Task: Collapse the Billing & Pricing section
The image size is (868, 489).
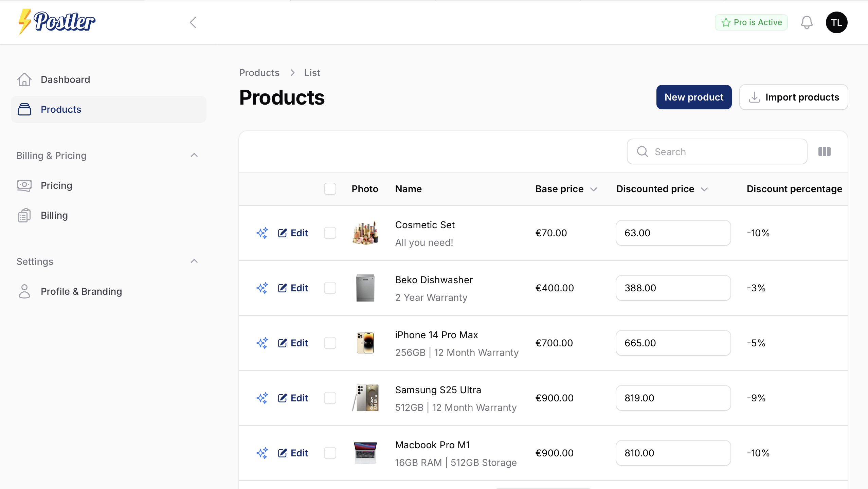Action: click(x=194, y=155)
